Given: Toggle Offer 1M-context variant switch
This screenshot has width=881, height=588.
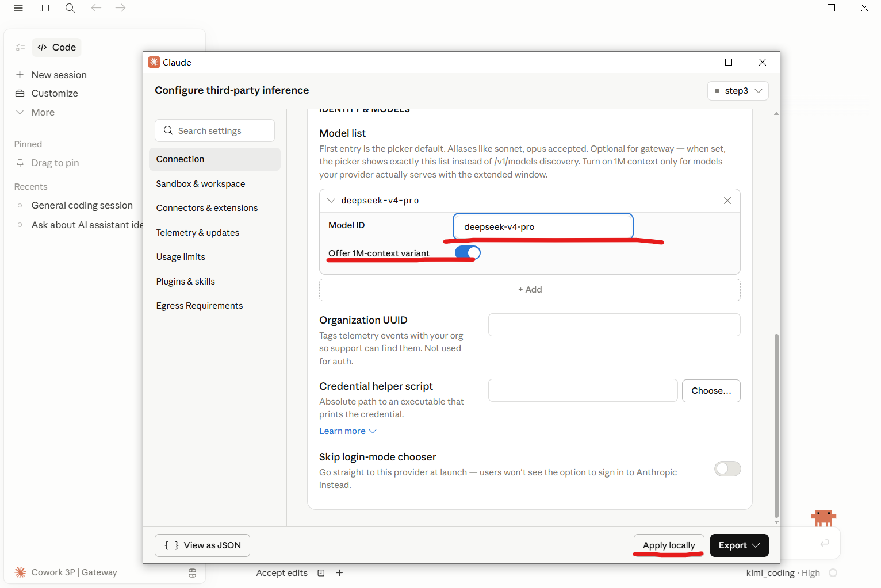Looking at the screenshot, I should point(468,253).
